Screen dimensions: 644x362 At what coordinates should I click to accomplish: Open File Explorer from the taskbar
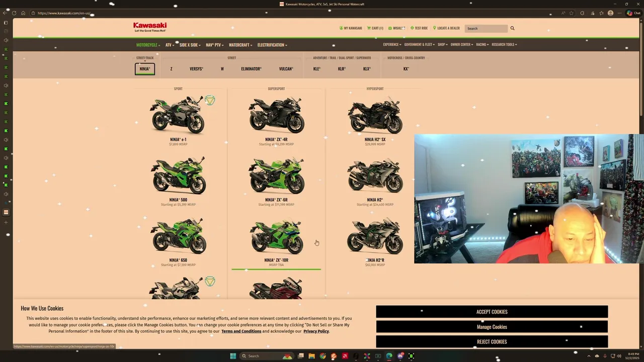(311, 356)
